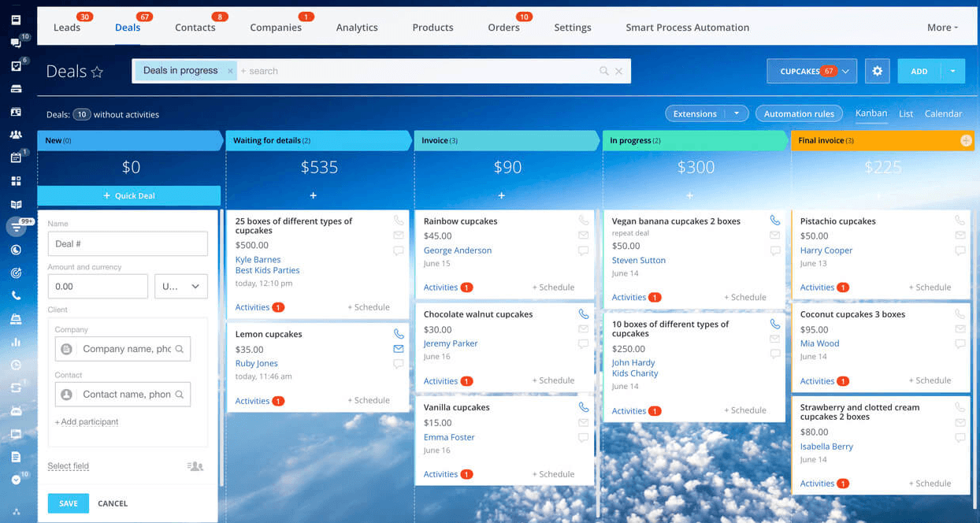
Task: Click the phone icon on Rainbow cupcakes card
Action: tap(583, 220)
